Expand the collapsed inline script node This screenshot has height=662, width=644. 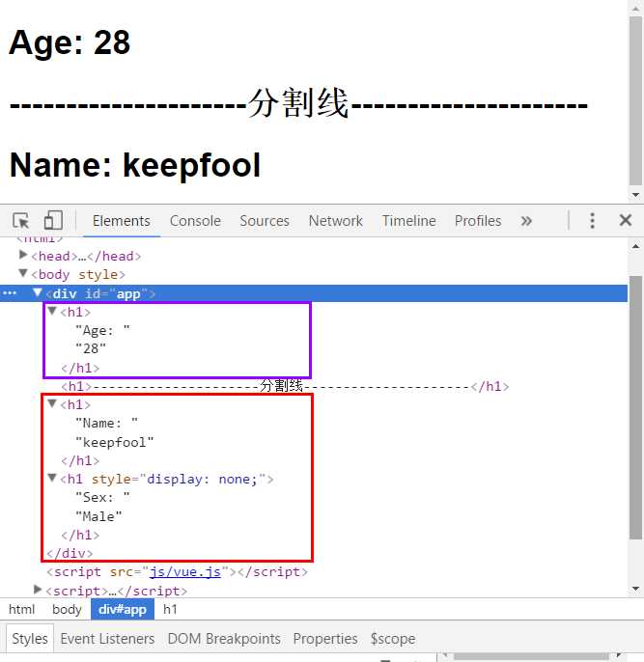click(x=38, y=590)
